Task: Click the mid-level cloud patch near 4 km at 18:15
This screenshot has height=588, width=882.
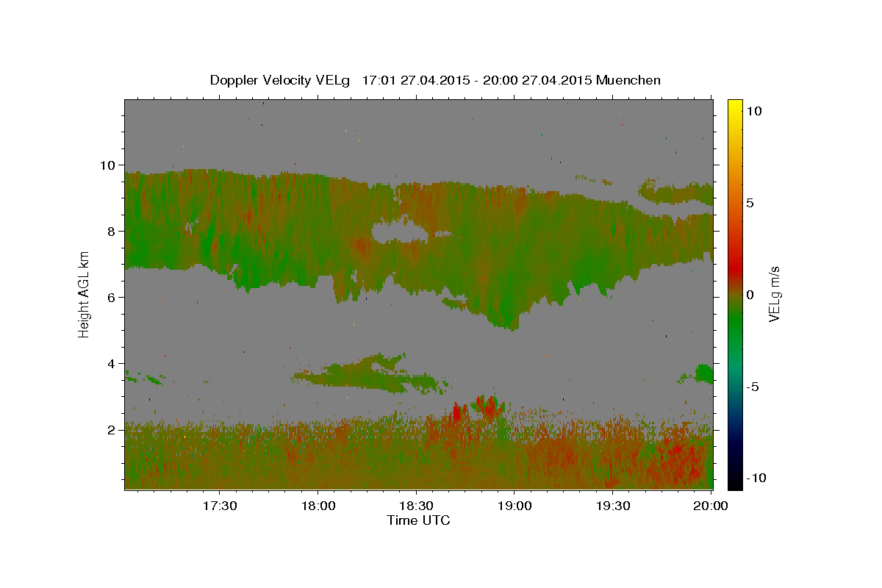Action: (x=367, y=373)
